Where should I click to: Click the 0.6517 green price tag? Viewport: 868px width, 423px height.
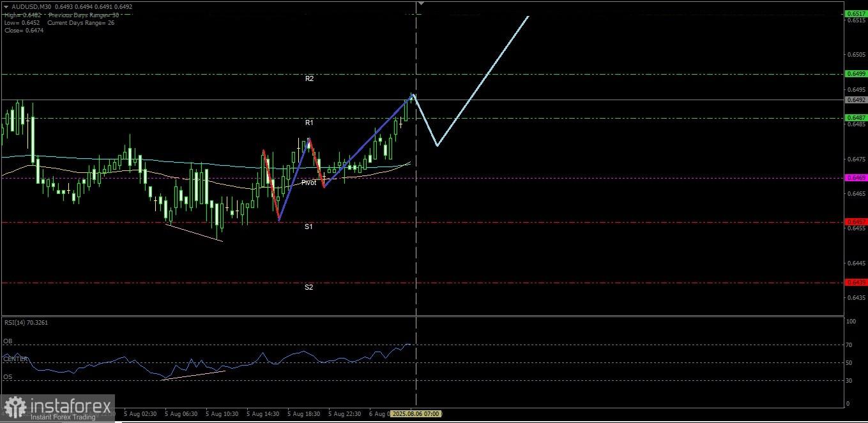856,13
